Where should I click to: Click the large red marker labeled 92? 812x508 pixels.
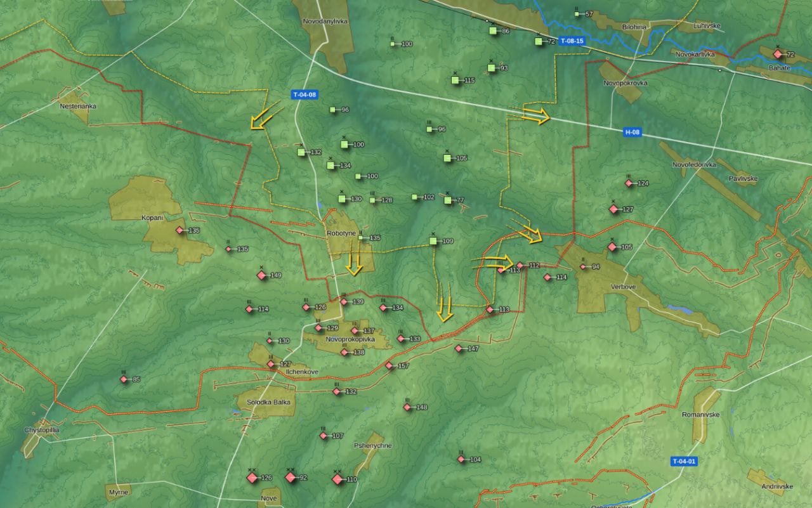[x=291, y=478]
